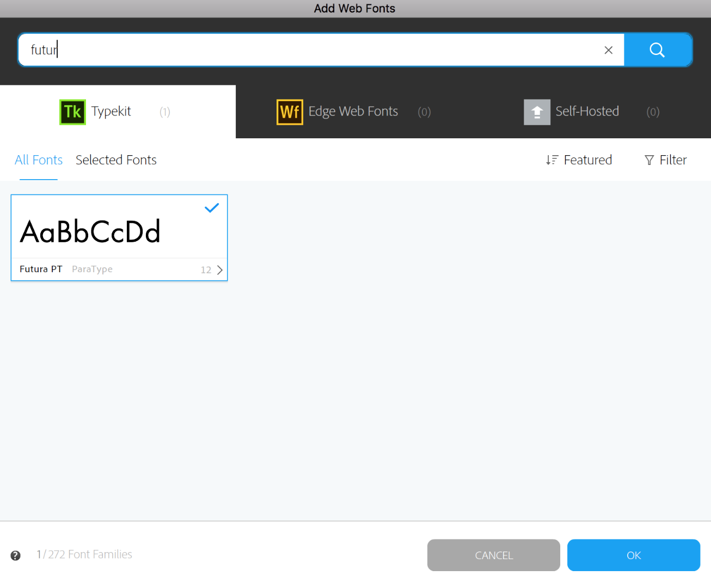Clear the search field with X

click(x=609, y=50)
